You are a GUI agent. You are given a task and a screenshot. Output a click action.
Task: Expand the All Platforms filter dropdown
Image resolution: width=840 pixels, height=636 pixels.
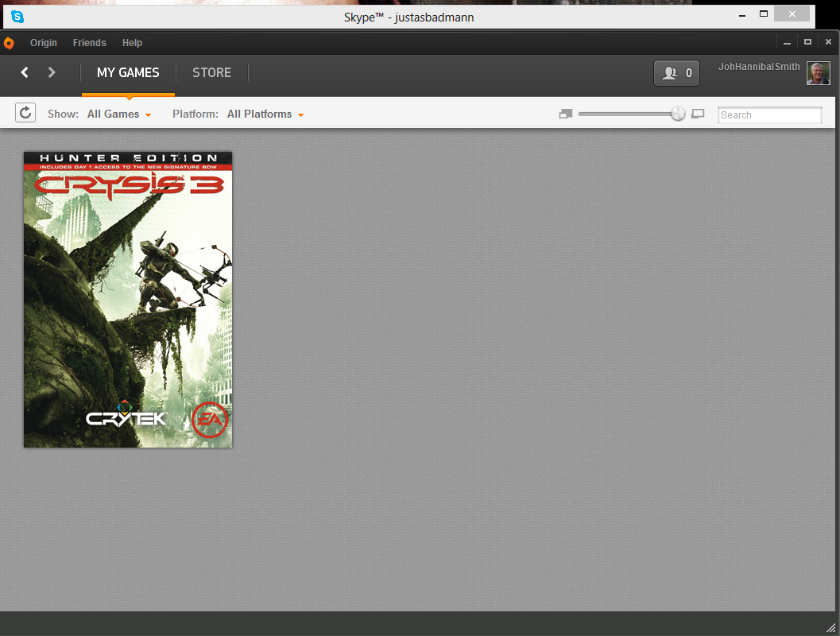coord(265,114)
